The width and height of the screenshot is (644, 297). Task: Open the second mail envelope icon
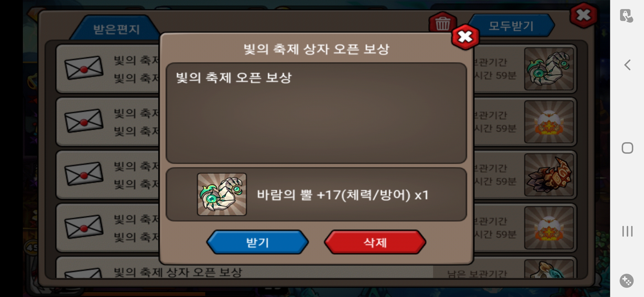click(84, 121)
